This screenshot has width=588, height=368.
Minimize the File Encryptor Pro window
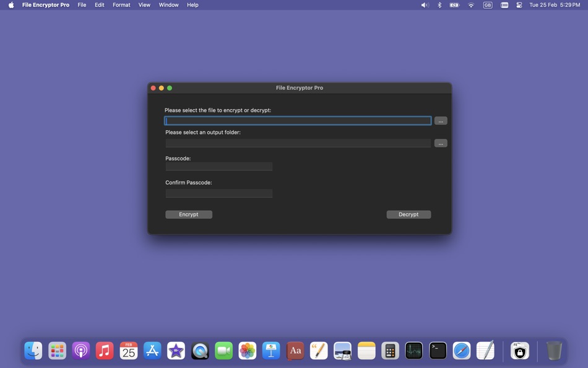(162, 88)
